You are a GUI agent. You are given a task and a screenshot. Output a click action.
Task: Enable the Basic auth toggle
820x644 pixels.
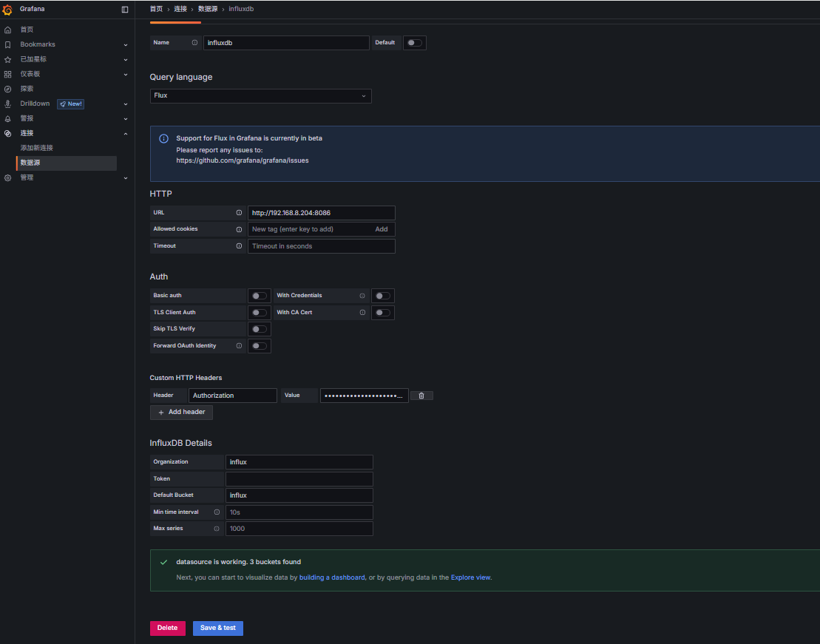tap(259, 296)
